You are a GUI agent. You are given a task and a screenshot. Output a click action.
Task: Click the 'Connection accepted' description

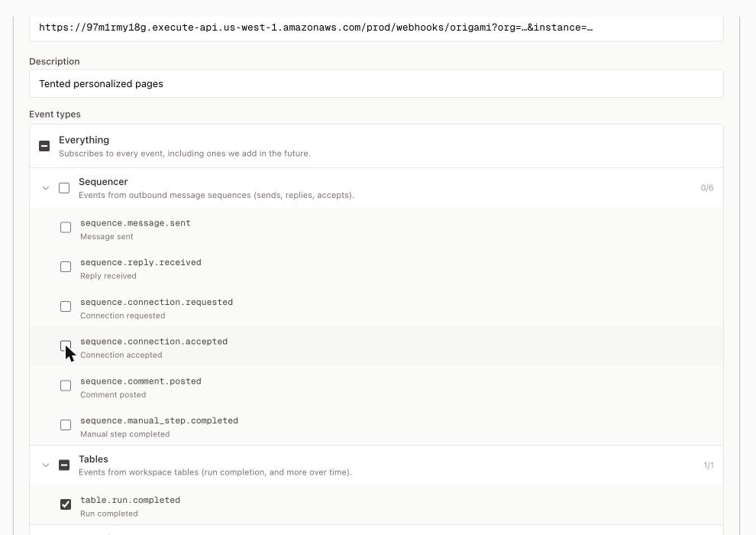pyautogui.click(x=121, y=355)
